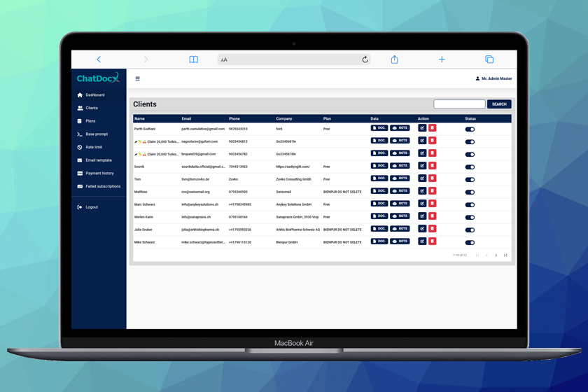Toggle status switch for Julia Gruber
This screenshot has height=392, width=588.
tap(470, 230)
